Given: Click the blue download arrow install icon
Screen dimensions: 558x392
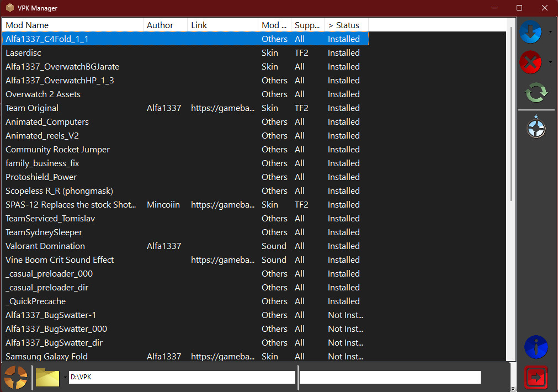Looking at the screenshot, I should [x=530, y=31].
